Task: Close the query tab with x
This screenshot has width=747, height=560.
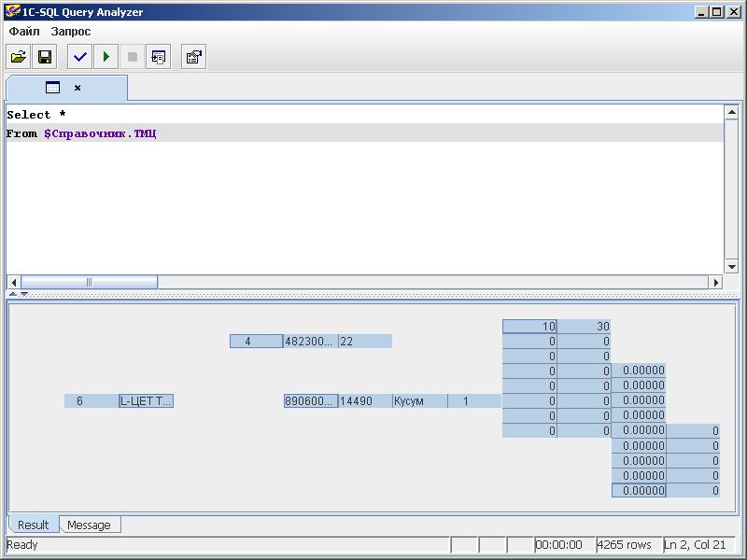Action: pos(78,88)
